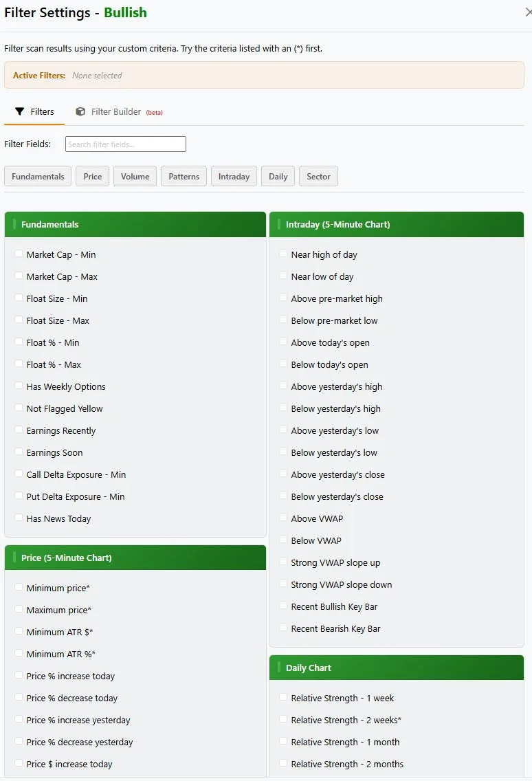Close the Filter Settings dialog
Viewport: 532px width, 781px height.
[528, 12]
